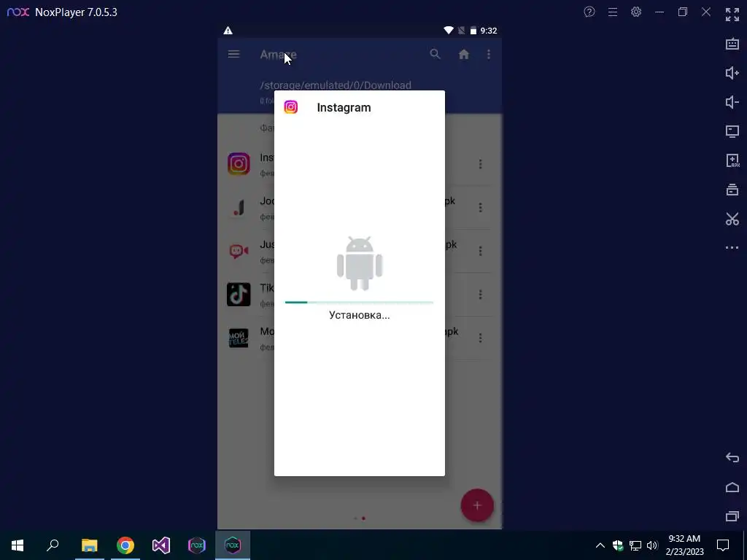Open options for Instagram apk row
The height and width of the screenshot is (560, 747).
pyautogui.click(x=480, y=164)
